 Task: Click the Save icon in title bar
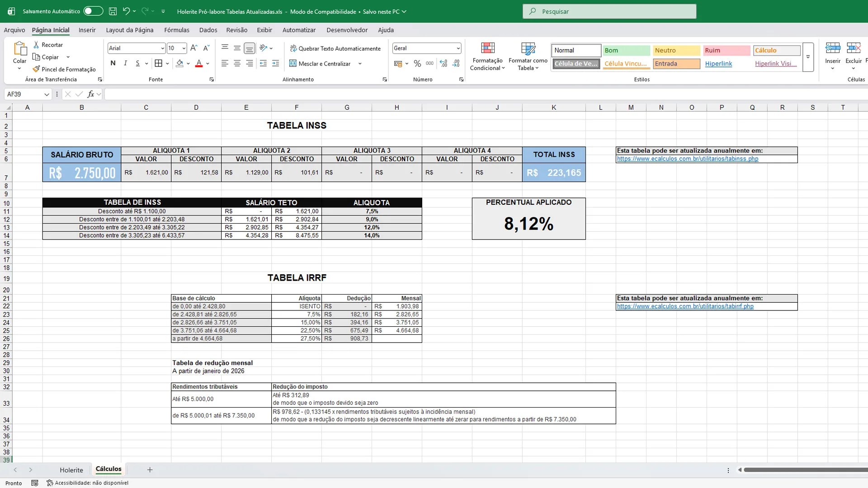pos(113,11)
